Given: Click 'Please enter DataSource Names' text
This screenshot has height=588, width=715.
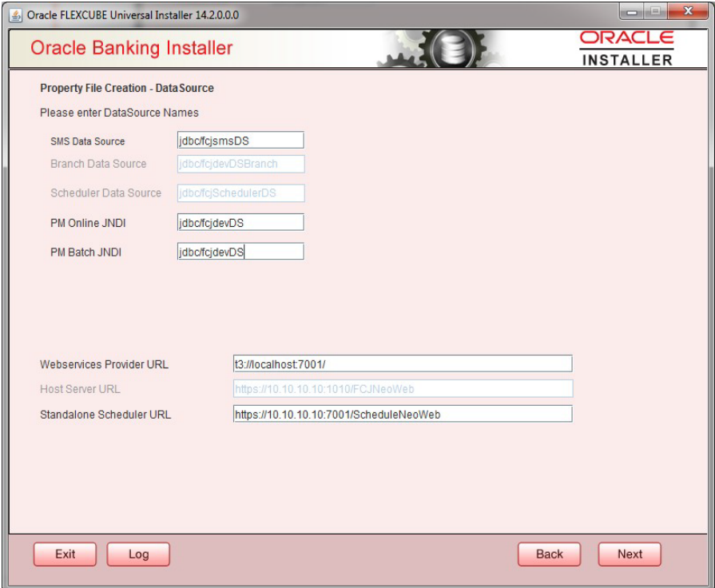Looking at the screenshot, I should click(119, 113).
